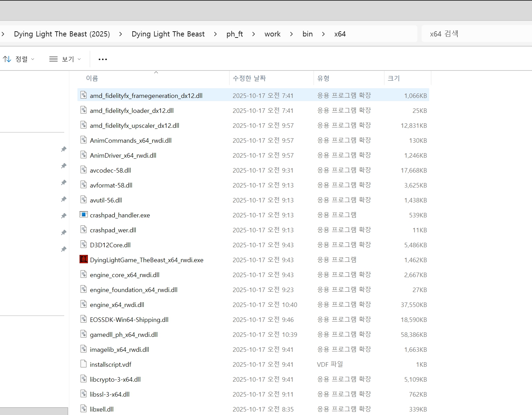Viewport: 532px width, 415px height.
Task: Select the libcrypto-3-x64.dll file icon
Action: [83, 379]
